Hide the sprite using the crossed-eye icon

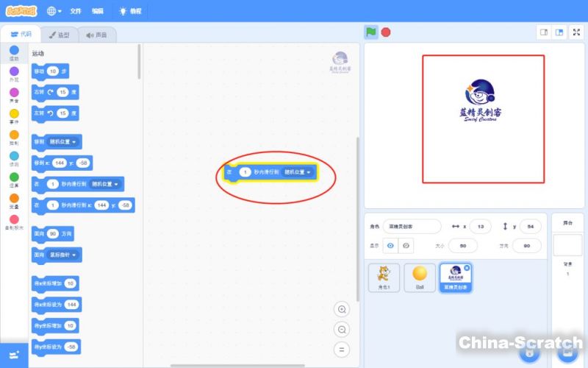coord(406,245)
